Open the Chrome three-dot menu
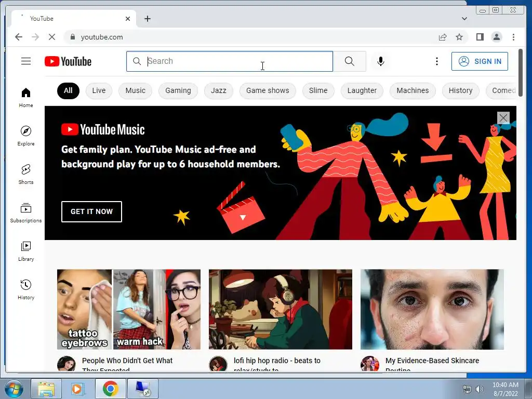 click(513, 37)
